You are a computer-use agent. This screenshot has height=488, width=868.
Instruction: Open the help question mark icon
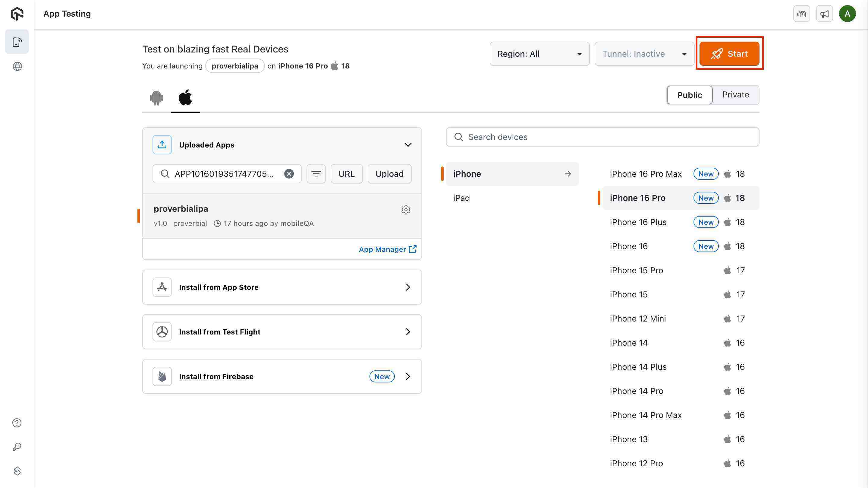click(17, 423)
